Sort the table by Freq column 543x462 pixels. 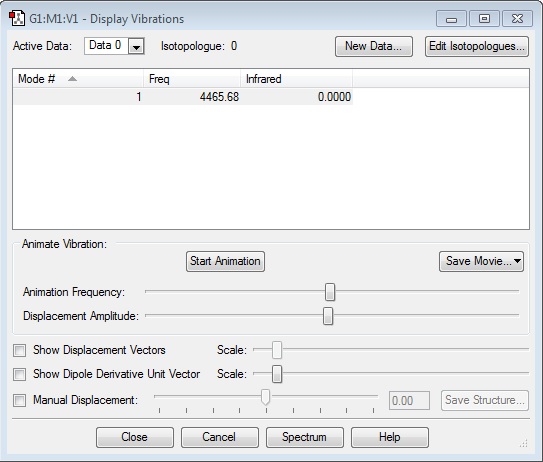(192, 79)
